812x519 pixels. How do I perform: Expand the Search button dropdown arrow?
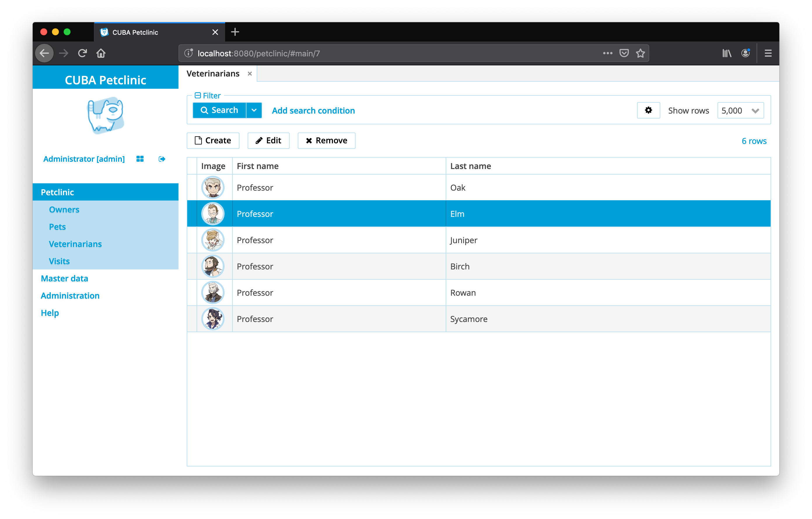[x=254, y=110]
